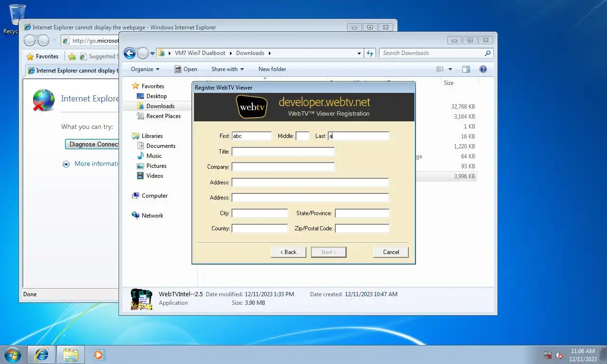The width and height of the screenshot is (607, 364).
Task: Create a New folder in Downloads
Action: click(272, 69)
